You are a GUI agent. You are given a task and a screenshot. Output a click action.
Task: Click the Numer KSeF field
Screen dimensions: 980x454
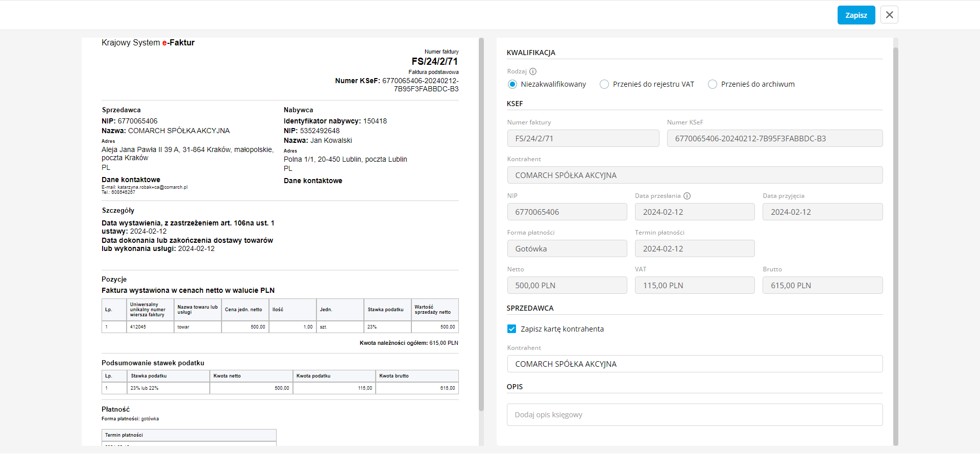coord(774,138)
